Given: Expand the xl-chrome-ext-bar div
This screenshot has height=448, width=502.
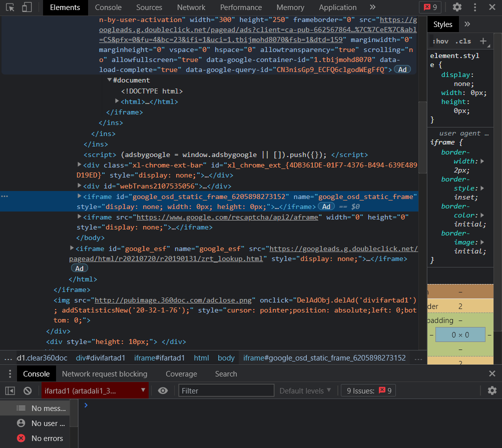Looking at the screenshot, I should (x=80, y=164).
